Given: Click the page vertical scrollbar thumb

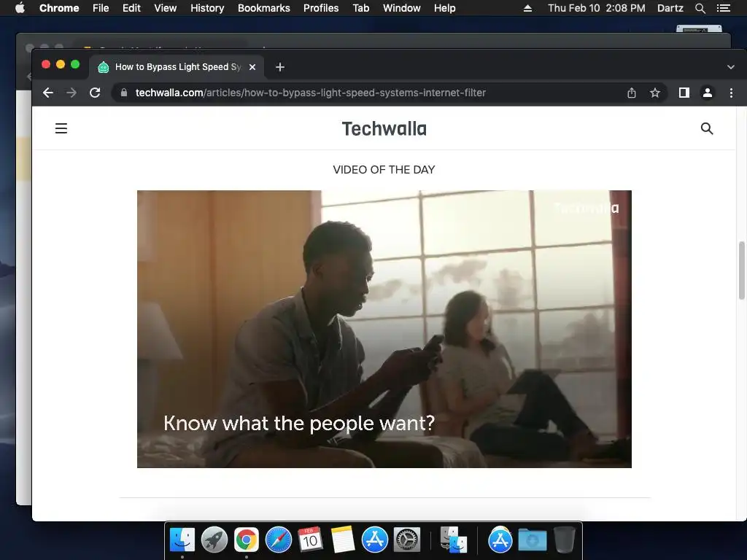Looking at the screenshot, I should 741,271.
